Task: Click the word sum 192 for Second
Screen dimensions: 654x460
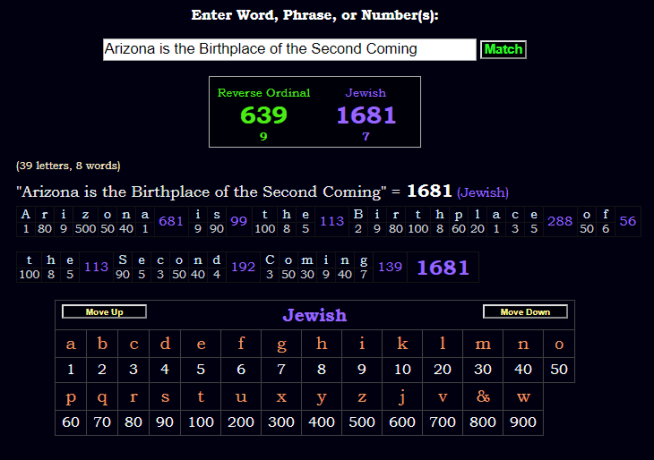Action: pos(243,267)
